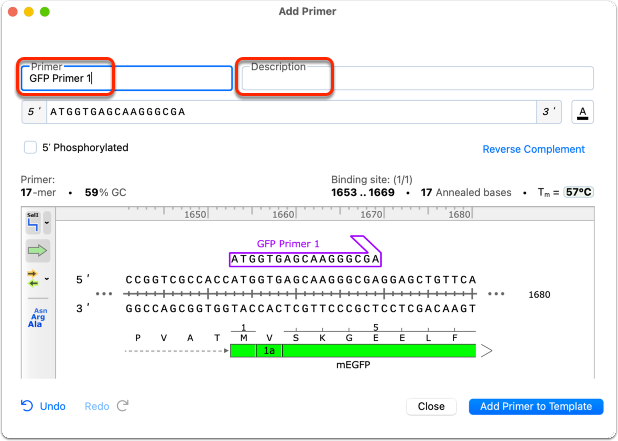Open primer text color underline A button

click(x=582, y=112)
